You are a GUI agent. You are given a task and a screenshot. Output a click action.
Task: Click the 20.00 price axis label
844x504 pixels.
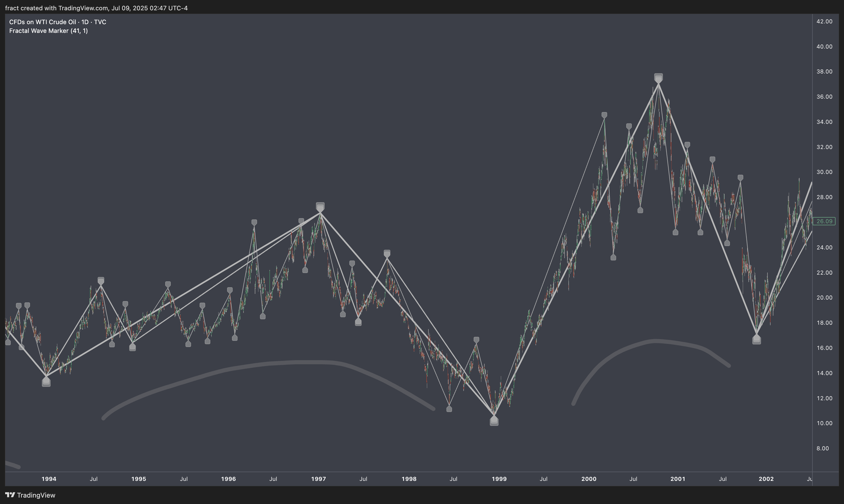[824, 297]
